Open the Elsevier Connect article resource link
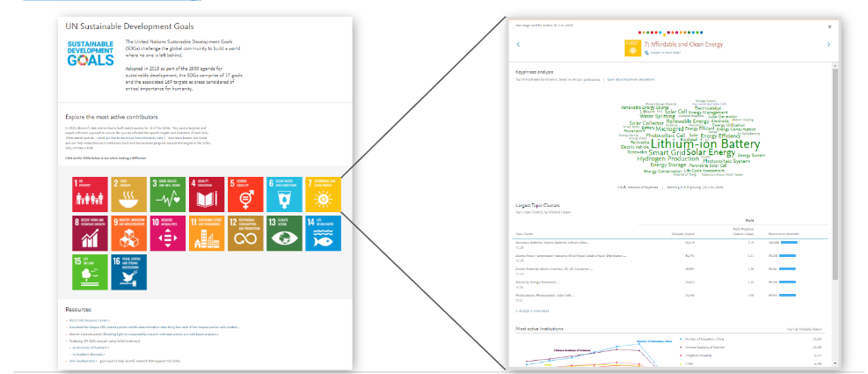The image size is (868, 374). point(144,334)
